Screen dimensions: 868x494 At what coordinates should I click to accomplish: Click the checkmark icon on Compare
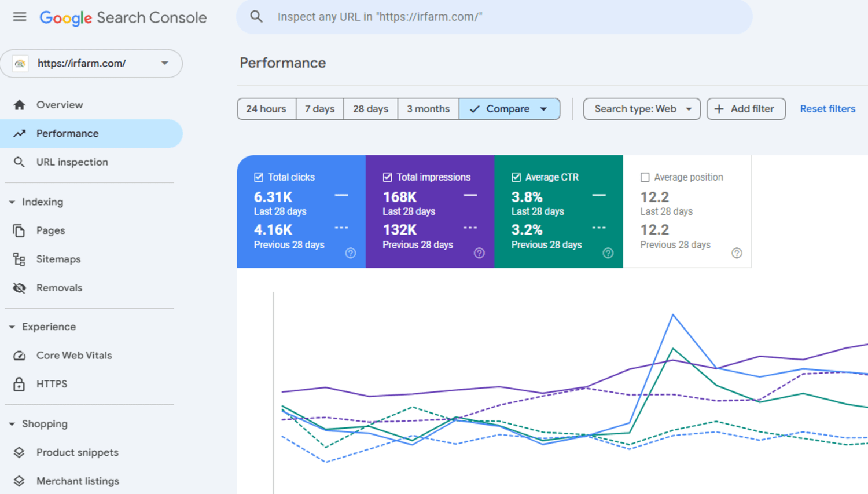(x=475, y=109)
